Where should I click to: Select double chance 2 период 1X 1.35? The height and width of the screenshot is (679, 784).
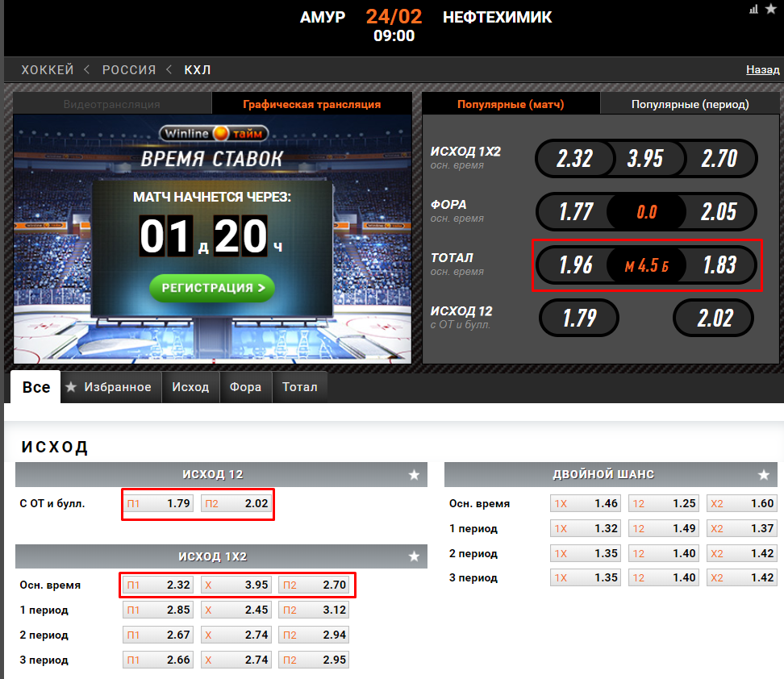(x=586, y=553)
